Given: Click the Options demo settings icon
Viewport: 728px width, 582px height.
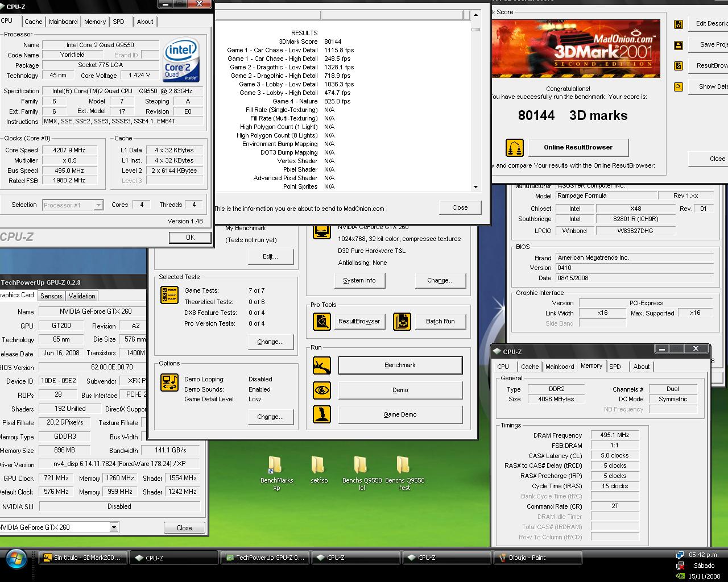Looking at the screenshot, I should click(169, 383).
